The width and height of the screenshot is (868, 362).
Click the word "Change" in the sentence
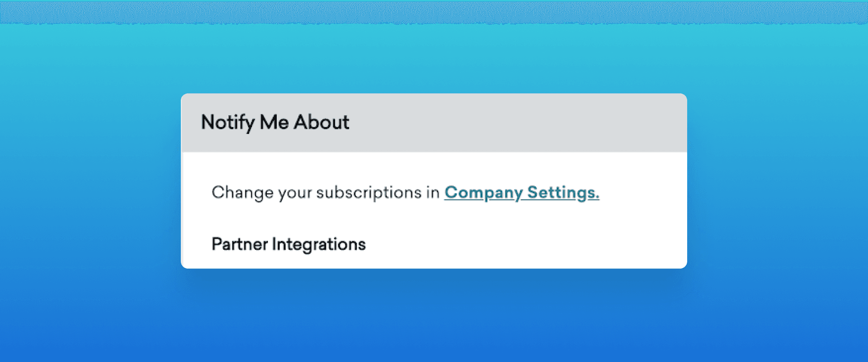coord(242,193)
